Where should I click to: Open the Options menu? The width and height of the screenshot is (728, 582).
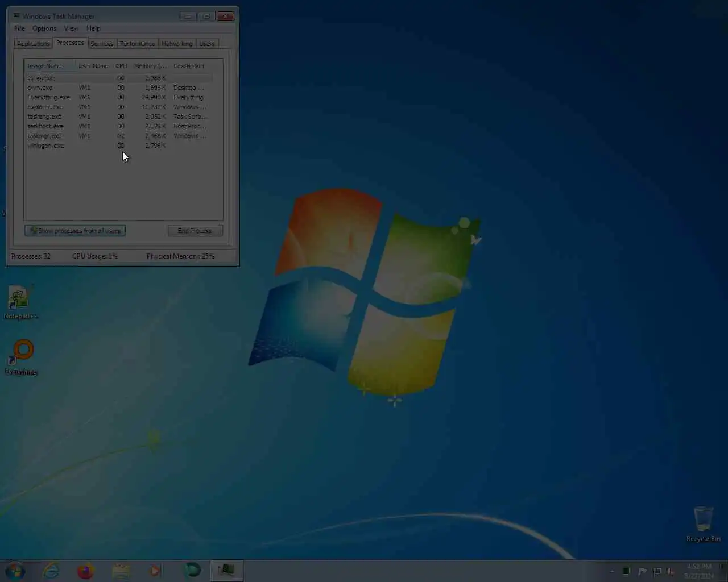click(44, 28)
